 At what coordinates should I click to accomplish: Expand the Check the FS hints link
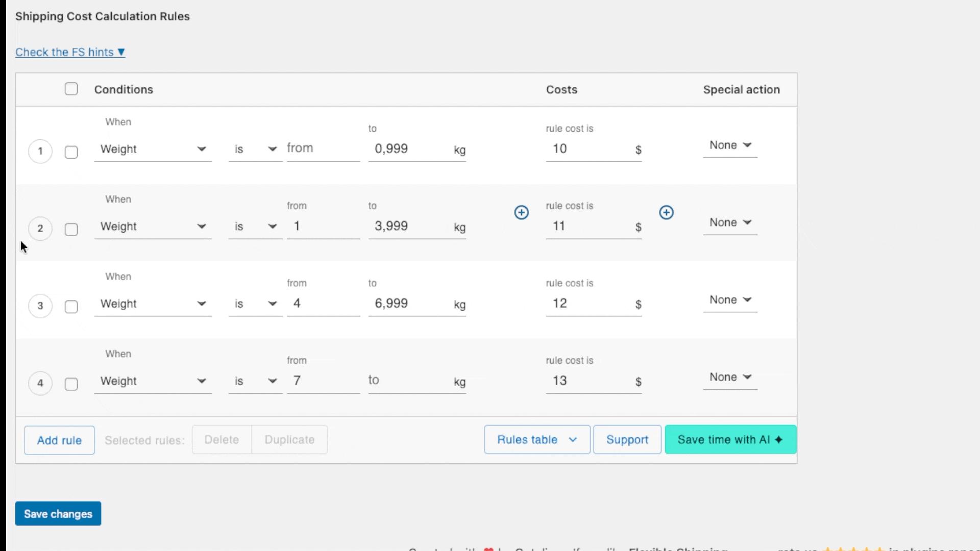pos(70,52)
